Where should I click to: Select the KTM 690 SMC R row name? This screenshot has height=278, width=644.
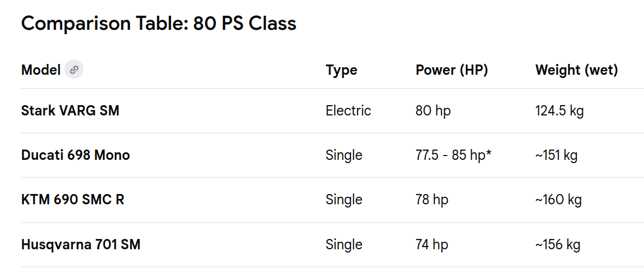click(x=73, y=199)
